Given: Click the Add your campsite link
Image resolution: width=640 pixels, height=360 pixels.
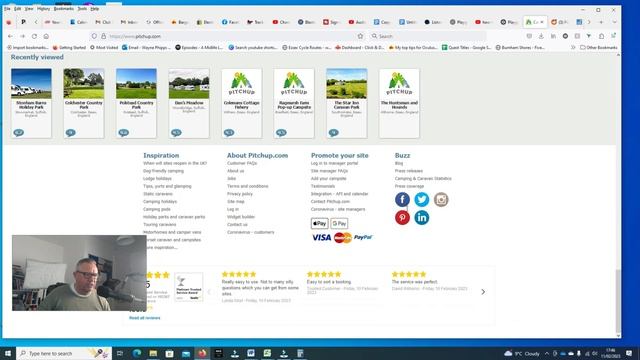Looking at the screenshot, I should coord(329,178).
